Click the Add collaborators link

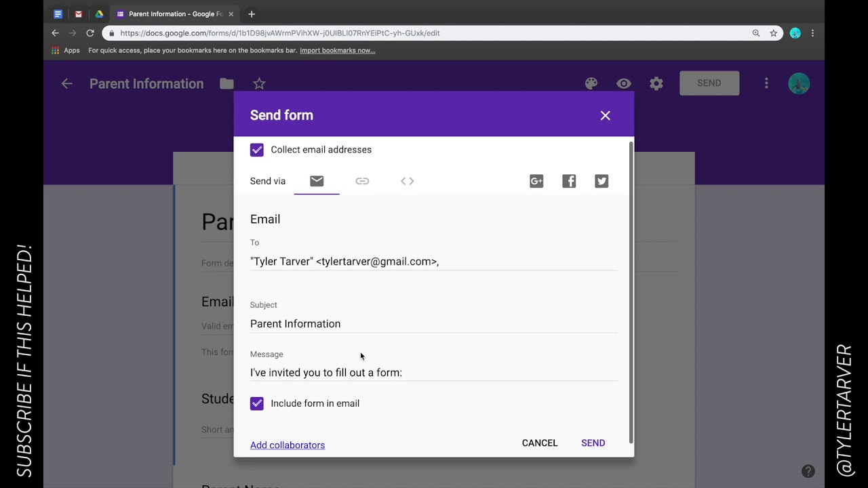pyautogui.click(x=288, y=445)
